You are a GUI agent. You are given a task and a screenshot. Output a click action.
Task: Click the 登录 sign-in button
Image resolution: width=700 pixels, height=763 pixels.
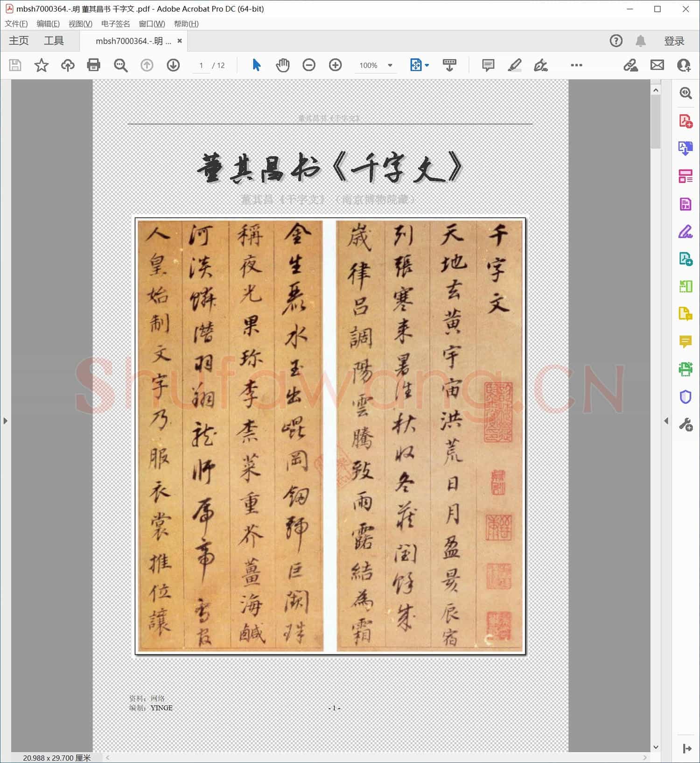tap(674, 41)
